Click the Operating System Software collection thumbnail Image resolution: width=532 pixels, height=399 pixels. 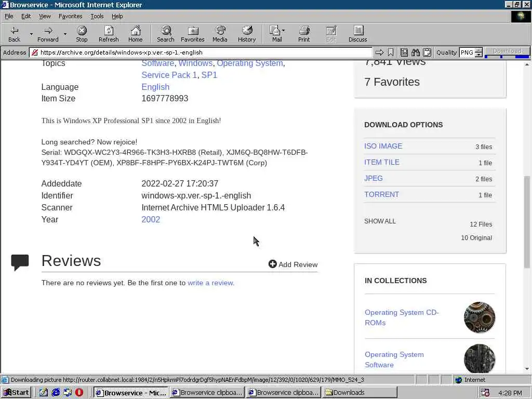click(480, 359)
